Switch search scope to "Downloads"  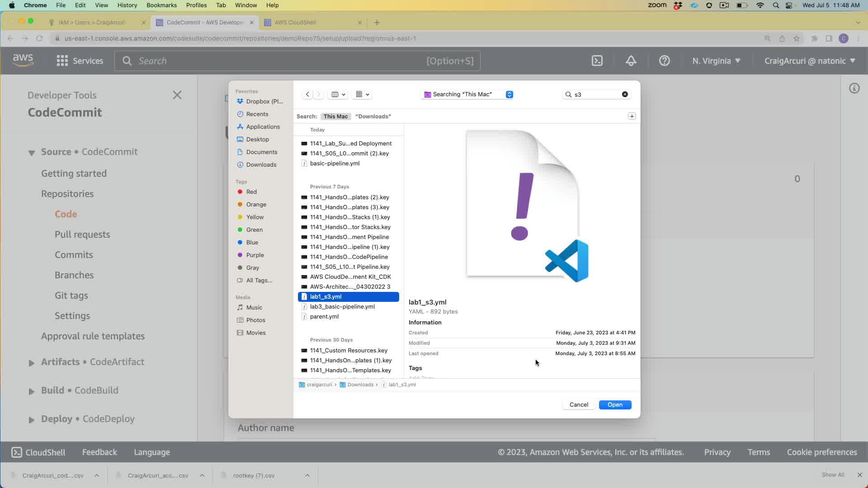point(373,116)
